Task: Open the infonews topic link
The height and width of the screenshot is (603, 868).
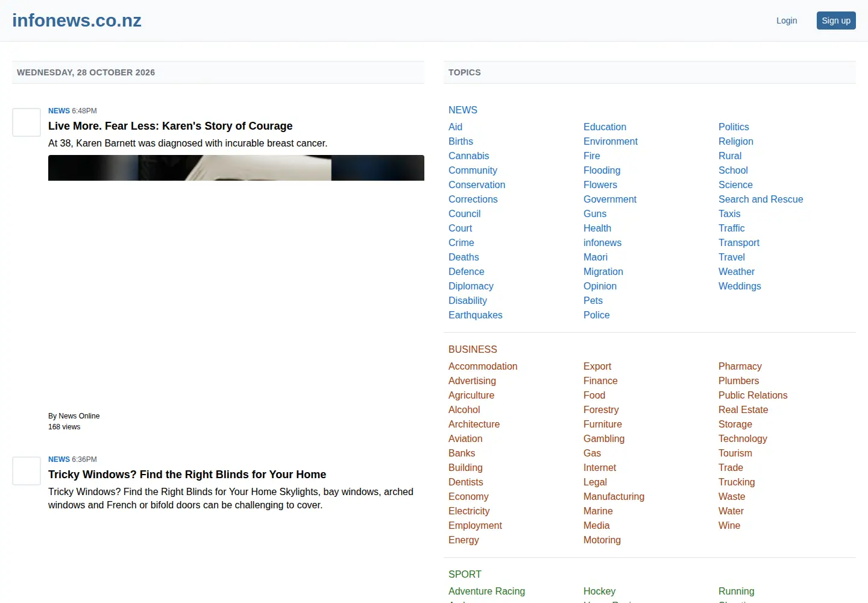Action: click(x=602, y=242)
